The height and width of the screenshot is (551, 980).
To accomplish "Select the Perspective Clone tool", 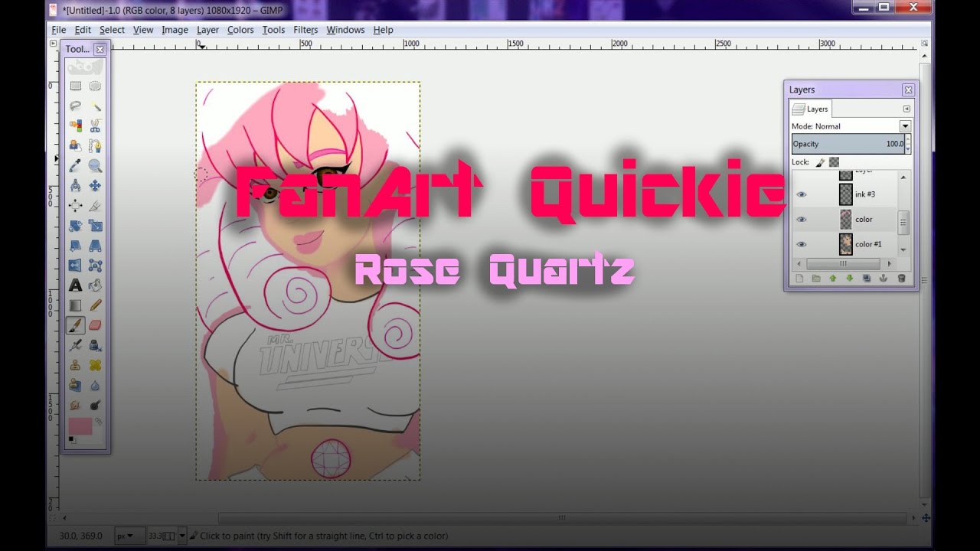I will pos(76,385).
